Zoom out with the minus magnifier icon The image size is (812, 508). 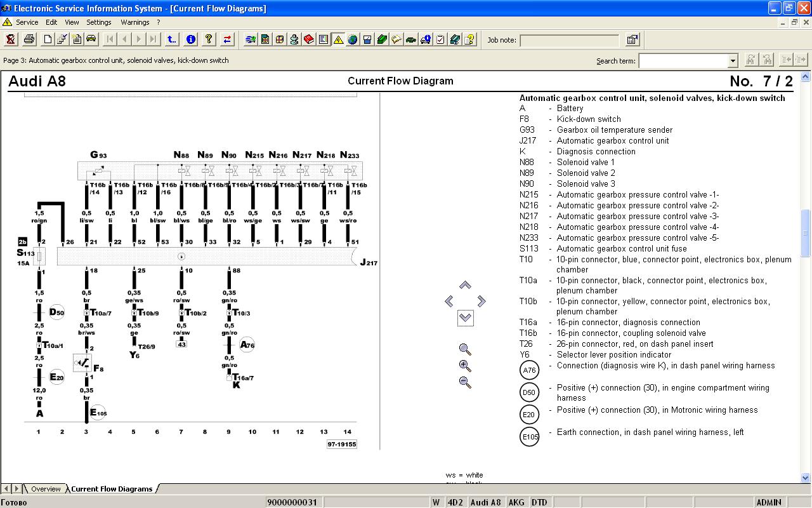tap(465, 382)
